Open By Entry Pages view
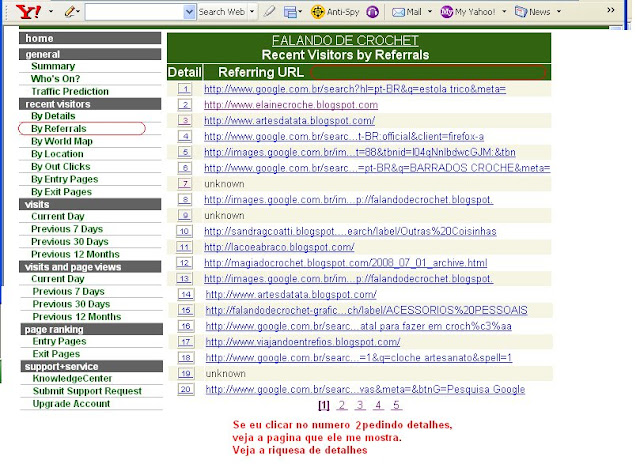Screen dimensions: 640x464 pos(64,179)
